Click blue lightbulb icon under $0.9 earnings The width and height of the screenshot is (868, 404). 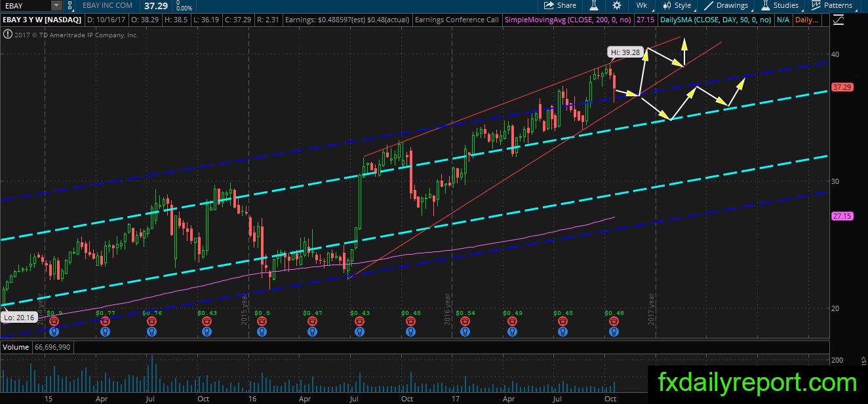click(x=54, y=331)
